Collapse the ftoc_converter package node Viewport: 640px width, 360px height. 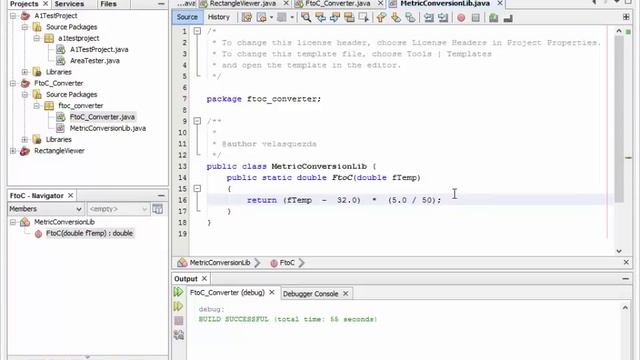[x=37, y=106]
